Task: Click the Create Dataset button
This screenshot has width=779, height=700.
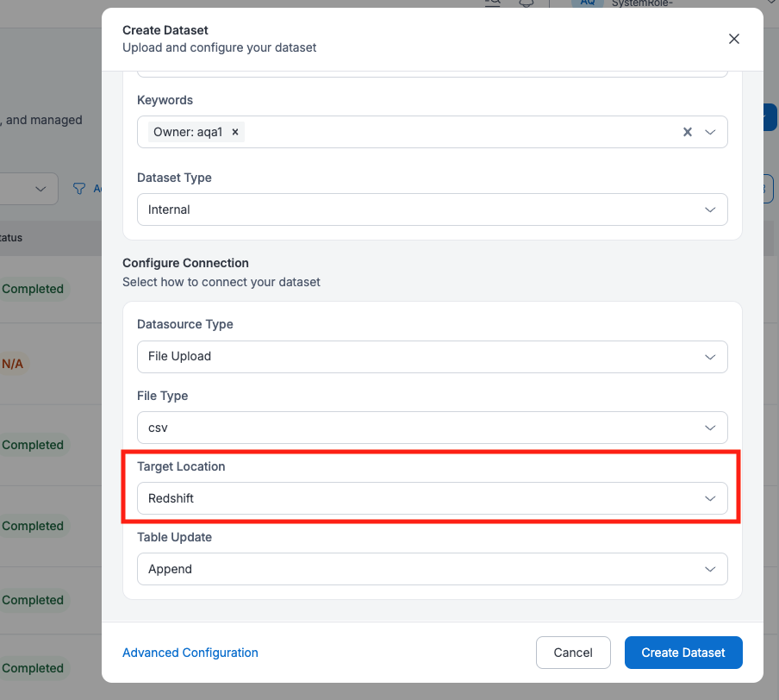Action: click(683, 653)
